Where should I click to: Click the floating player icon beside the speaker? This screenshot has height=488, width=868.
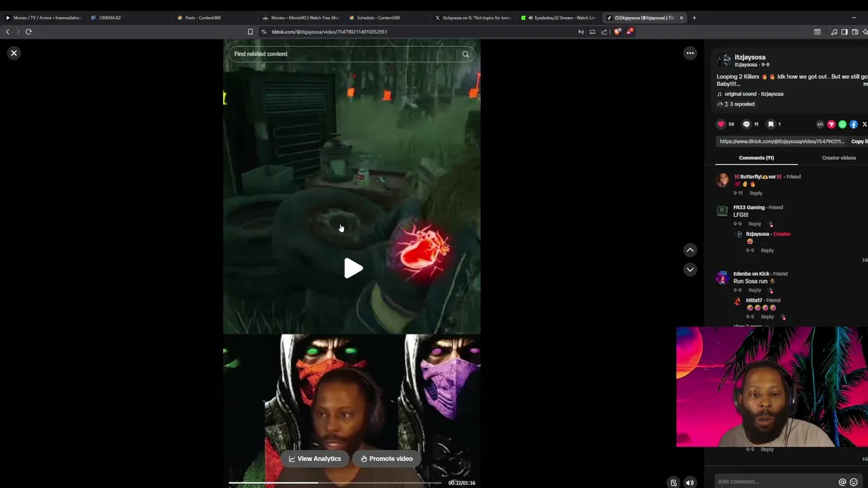[673, 483]
